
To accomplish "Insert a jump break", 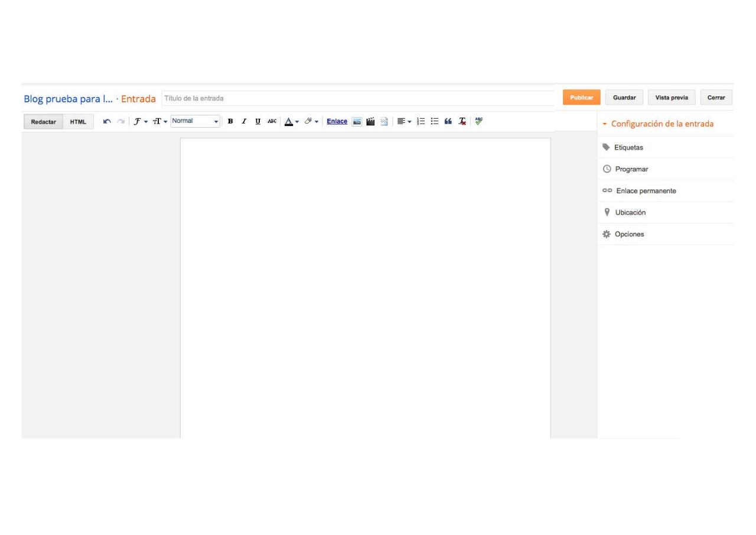I will point(384,122).
